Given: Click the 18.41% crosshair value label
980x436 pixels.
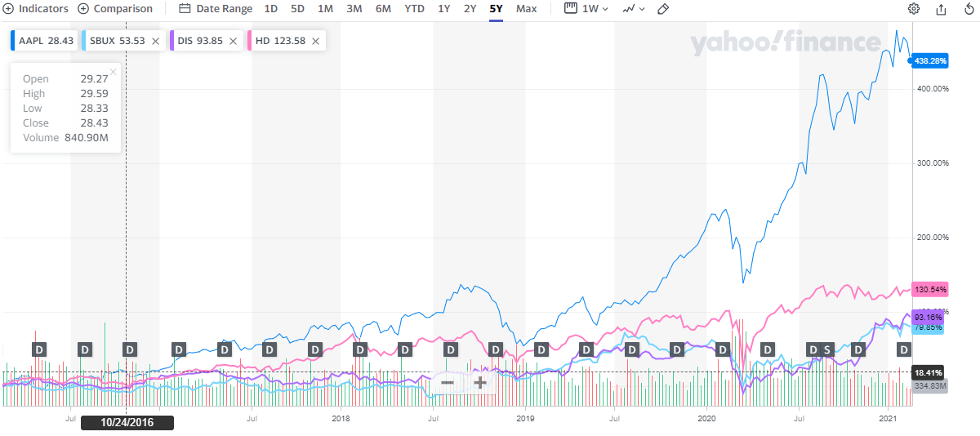Looking at the screenshot, I should point(929,371).
